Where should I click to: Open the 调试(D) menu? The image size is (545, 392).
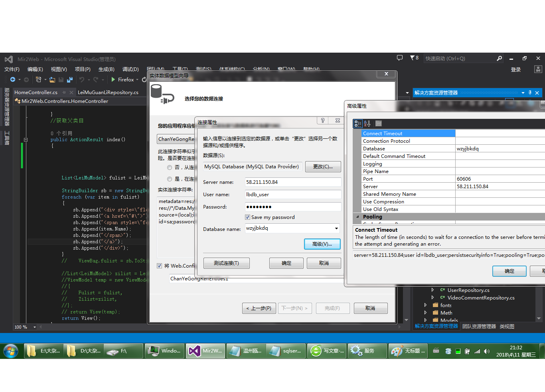(130, 69)
